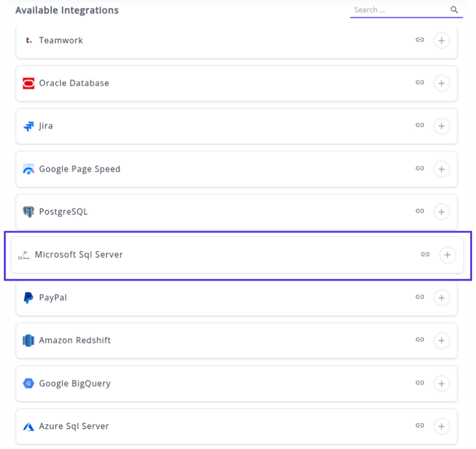This screenshot has height=449, width=476.
Task: Select the Jira integration name
Action: point(46,126)
